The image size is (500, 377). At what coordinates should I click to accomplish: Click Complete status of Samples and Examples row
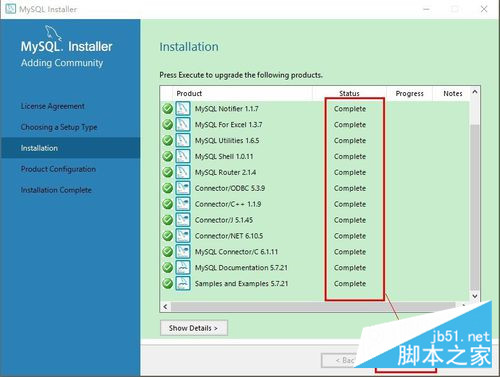coord(350,284)
